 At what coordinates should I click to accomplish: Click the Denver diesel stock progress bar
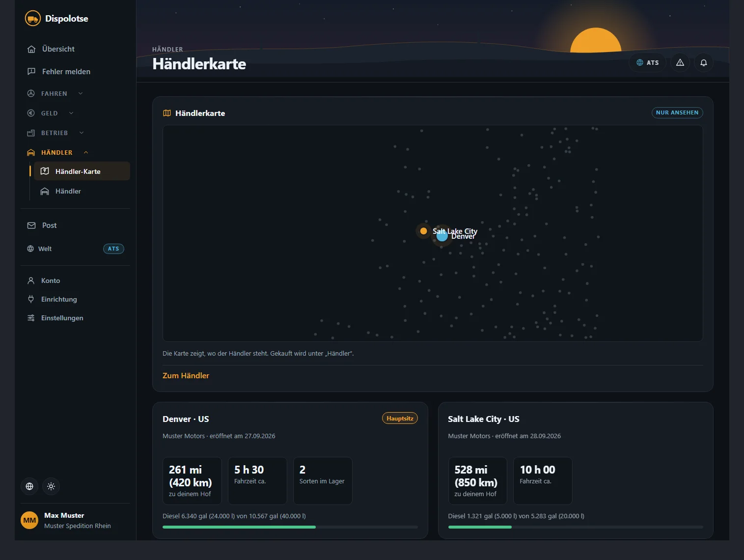290,527
